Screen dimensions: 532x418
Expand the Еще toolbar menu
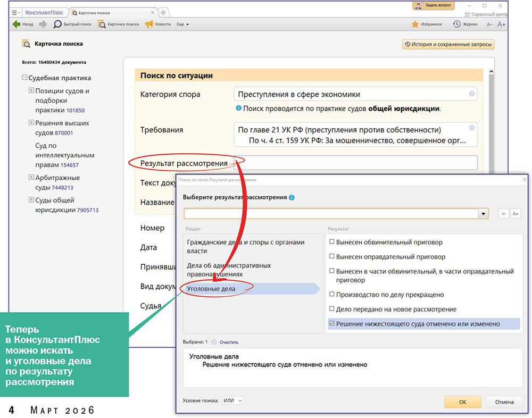182,24
